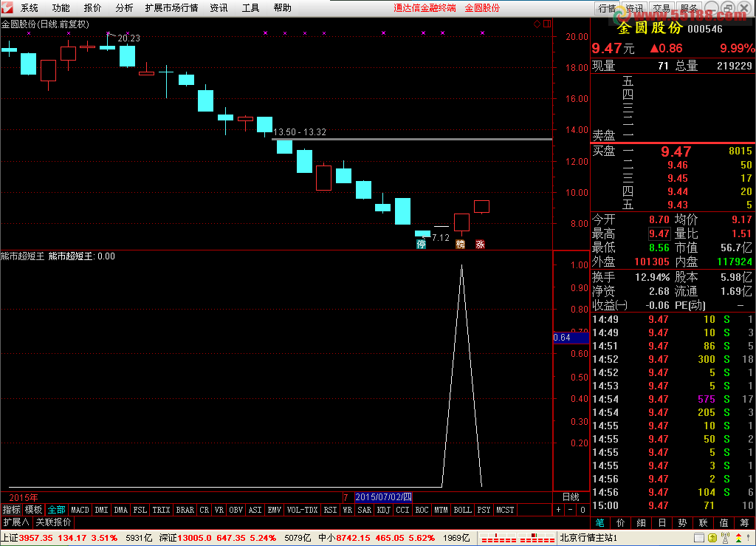Select the 指标 tab

12,510
